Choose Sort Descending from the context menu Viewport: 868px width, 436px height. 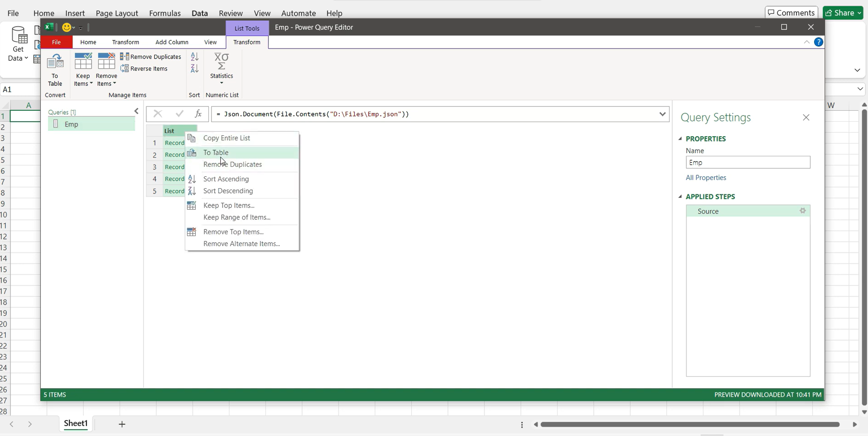click(242, 191)
